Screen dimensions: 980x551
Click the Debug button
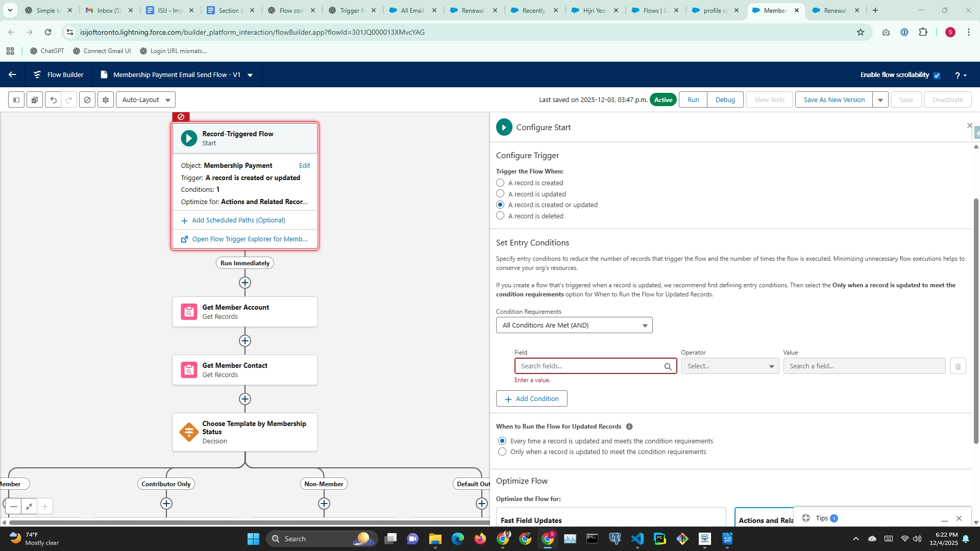[x=725, y=100]
